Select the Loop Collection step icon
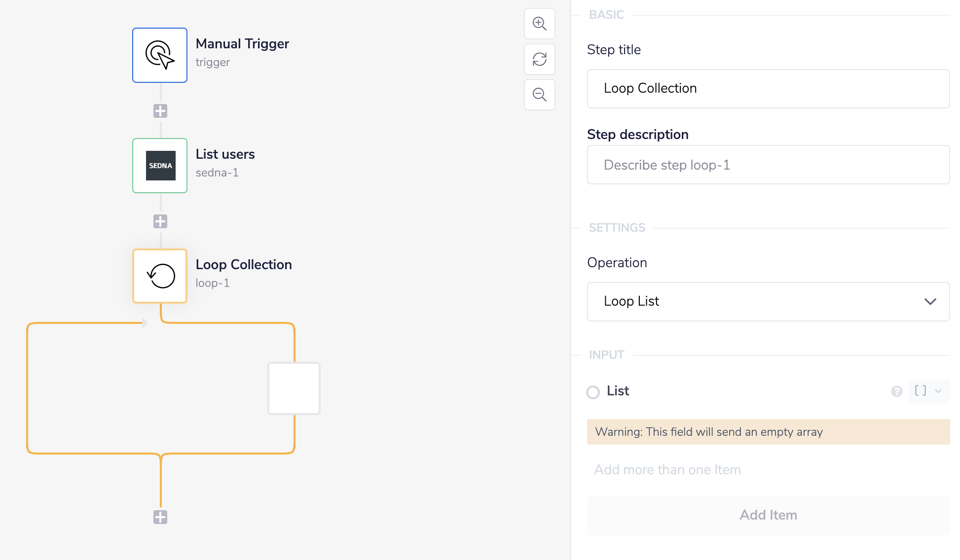The height and width of the screenshot is (560, 960). click(160, 276)
